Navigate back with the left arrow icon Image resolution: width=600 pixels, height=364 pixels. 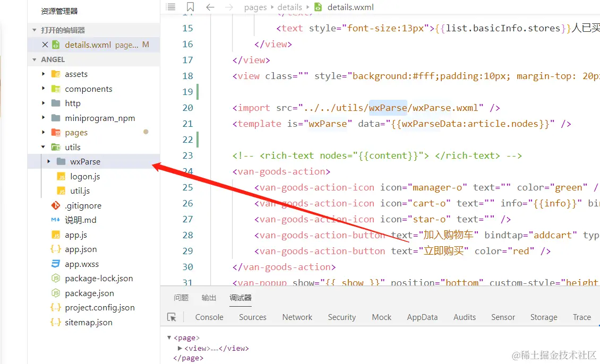[210, 7]
